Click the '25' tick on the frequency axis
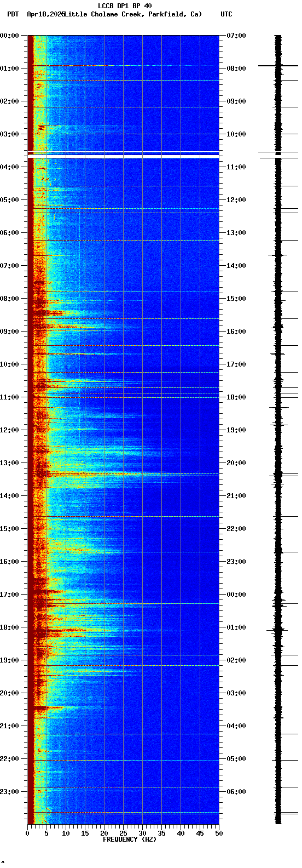This screenshot has height=868, width=302. pos(123,833)
